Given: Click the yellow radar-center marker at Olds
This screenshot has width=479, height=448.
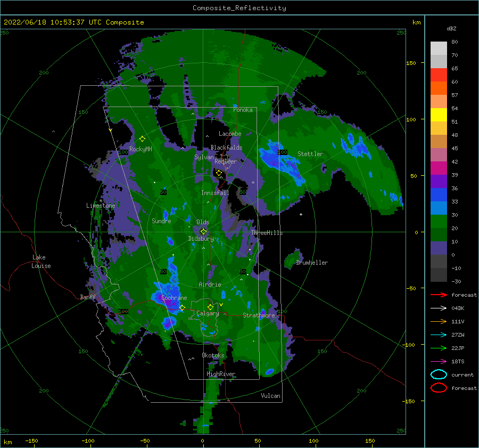Looking at the screenshot, I should [203, 232].
